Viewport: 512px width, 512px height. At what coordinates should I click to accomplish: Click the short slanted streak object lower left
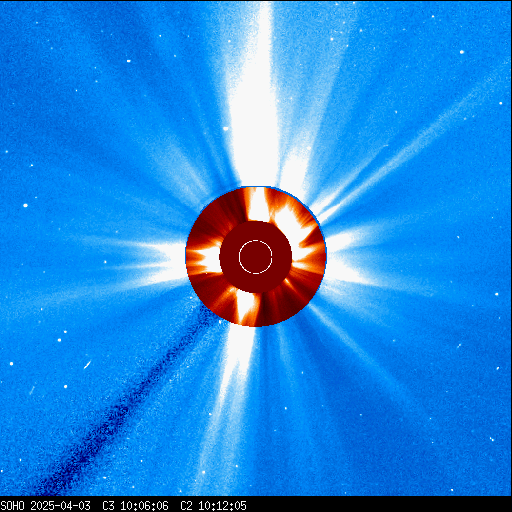(x=87, y=365)
